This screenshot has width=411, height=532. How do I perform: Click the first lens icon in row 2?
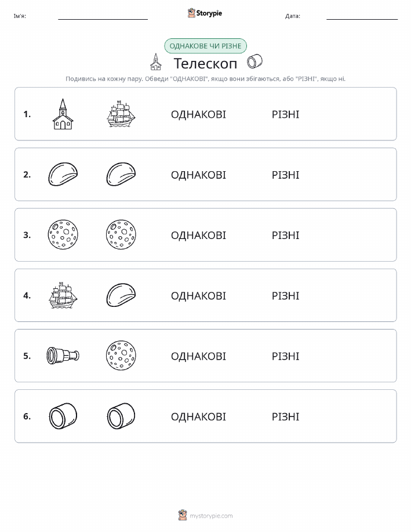tap(63, 175)
